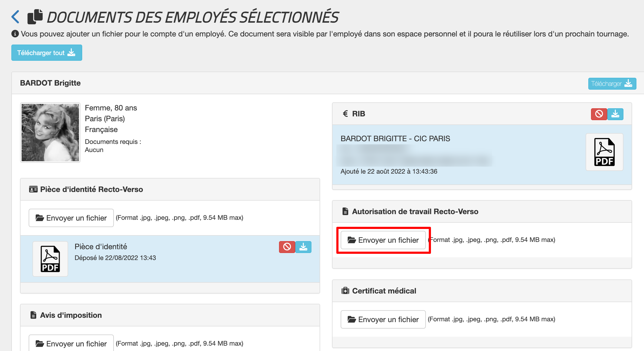The width and height of the screenshot is (644, 351).
Task: Download the Pièce d'identité file
Action: pos(303,247)
